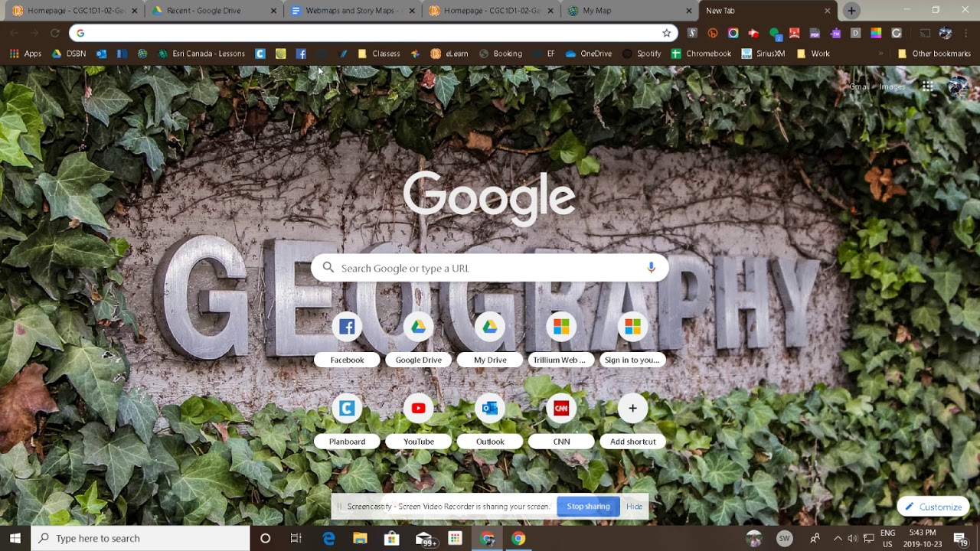The width and height of the screenshot is (980, 551).
Task: Switch to the 'My Map' tab
Action: click(x=629, y=11)
